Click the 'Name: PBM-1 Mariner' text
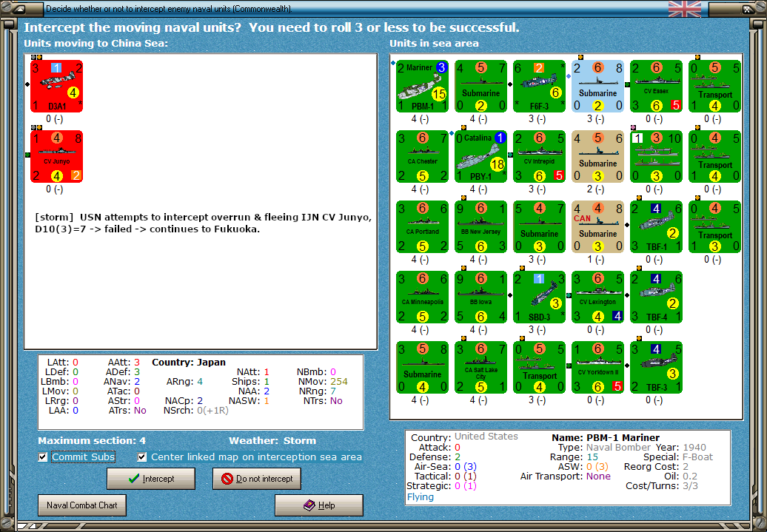The image size is (767, 532). pos(606,437)
